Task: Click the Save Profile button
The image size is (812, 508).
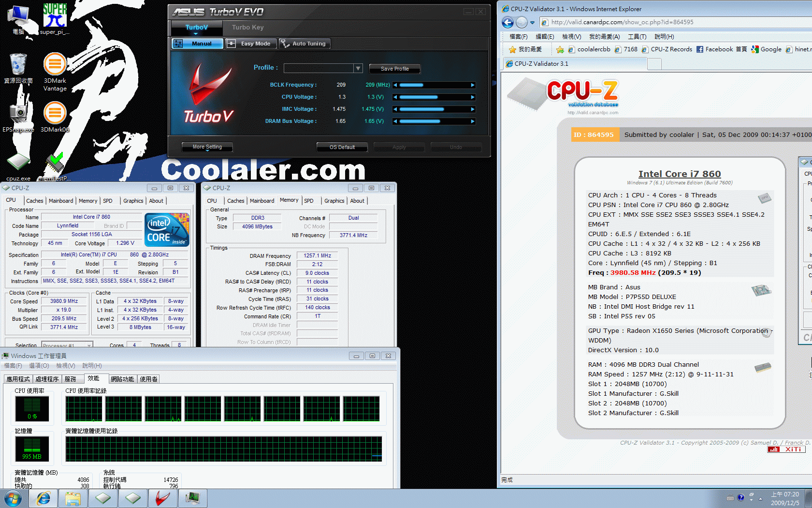Action: (x=394, y=69)
